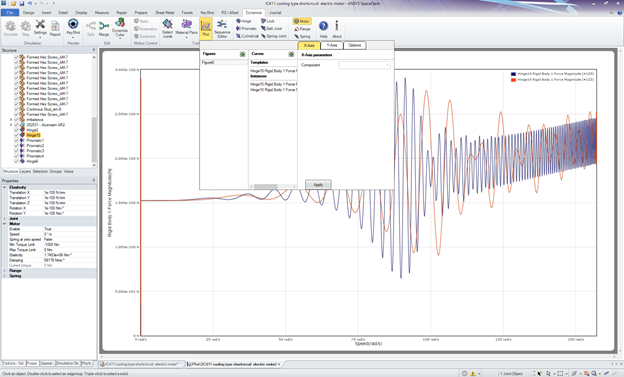
Task: Select the Ball-Joint tool
Action: 271,29
